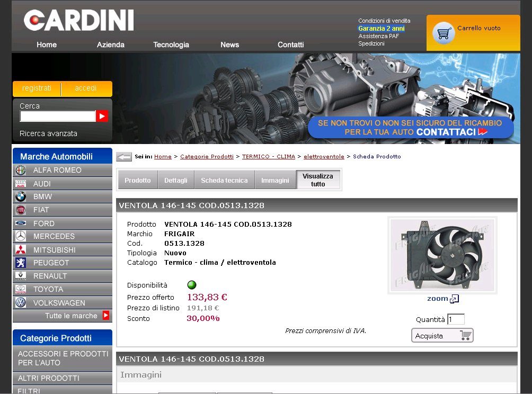Click the list price 191,18 €

203,308
